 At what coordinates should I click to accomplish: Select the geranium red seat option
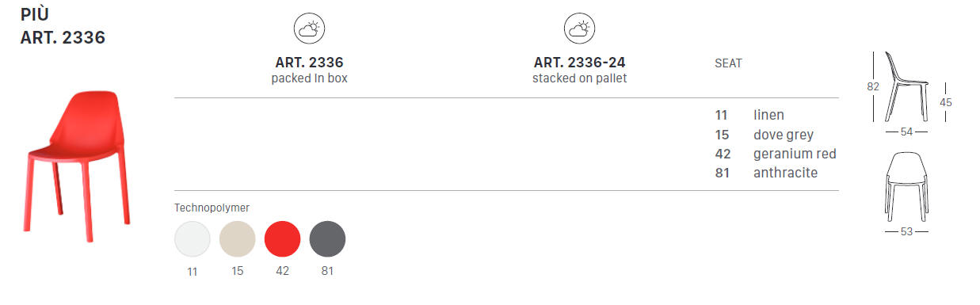click(x=775, y=154)
